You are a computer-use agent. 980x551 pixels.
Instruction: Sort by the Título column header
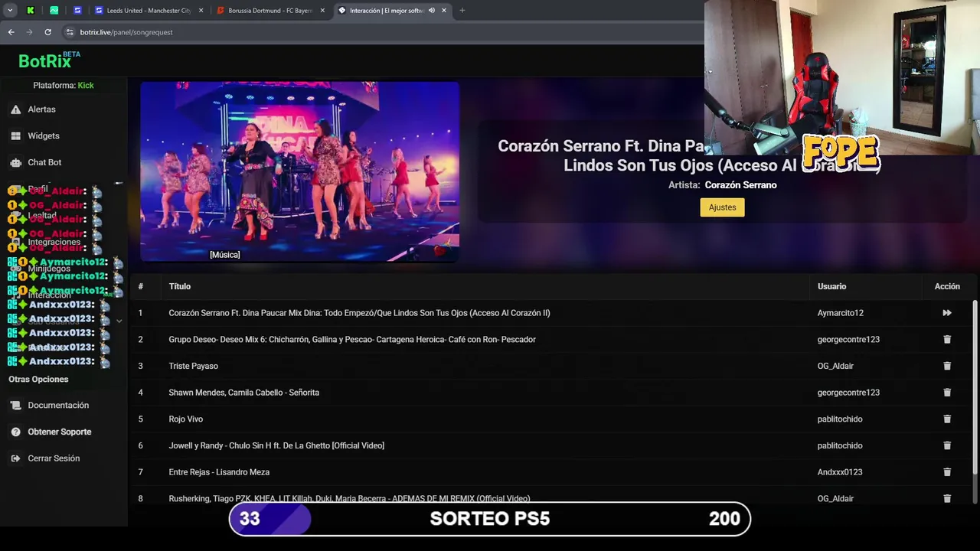click(x=180, y=286)
